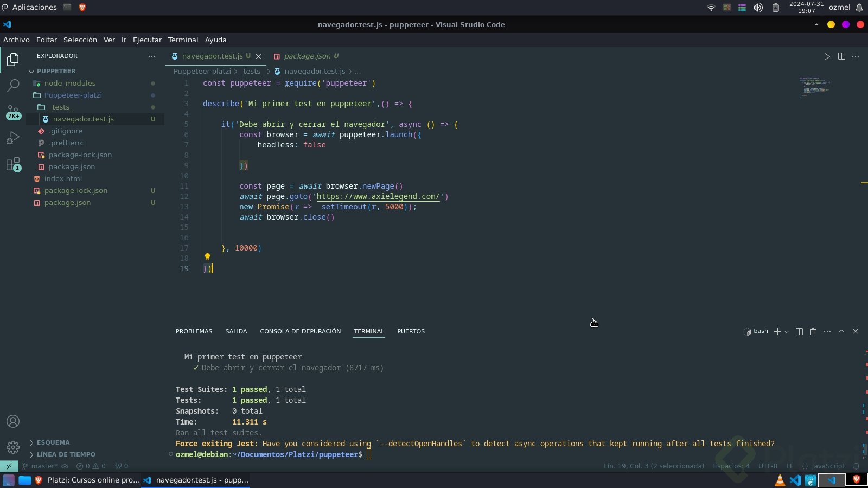Open the Run and Debug view
The width and height of the screenshot is (868, 488).
pos(13,138)
